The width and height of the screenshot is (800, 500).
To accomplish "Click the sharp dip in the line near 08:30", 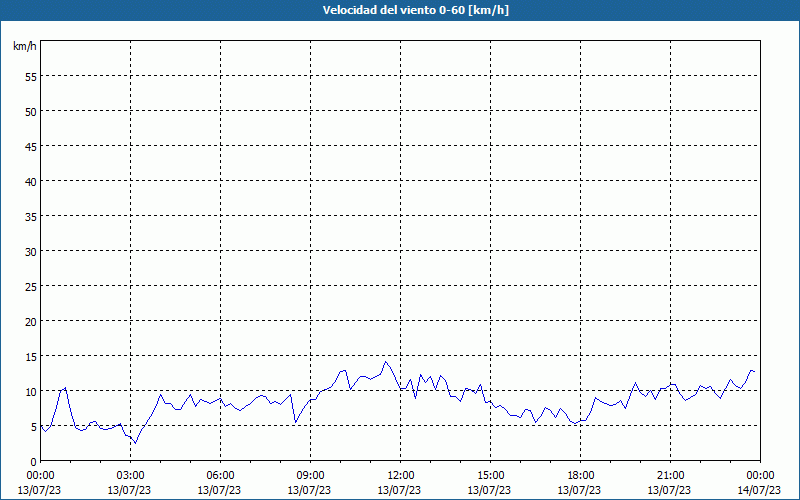I will (x=295, y=422).
